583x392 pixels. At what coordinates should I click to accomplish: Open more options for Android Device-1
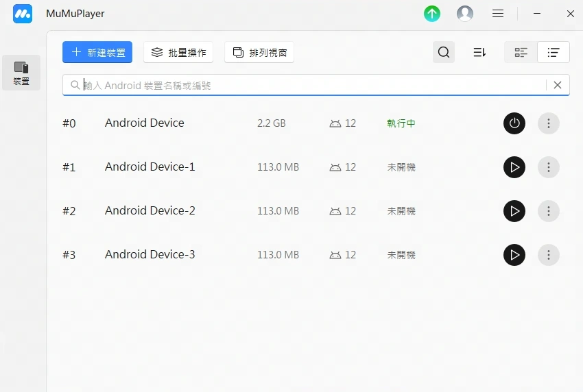549,167
